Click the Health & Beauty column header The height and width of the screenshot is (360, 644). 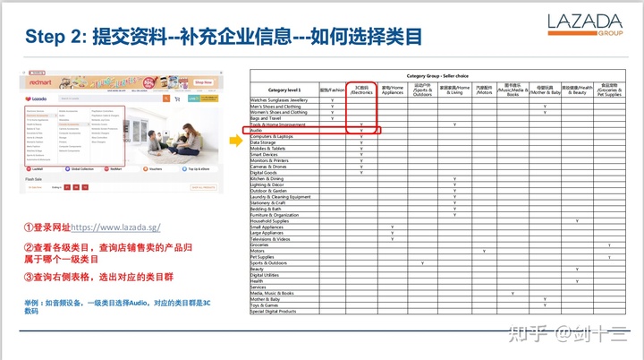pos(577,90)
